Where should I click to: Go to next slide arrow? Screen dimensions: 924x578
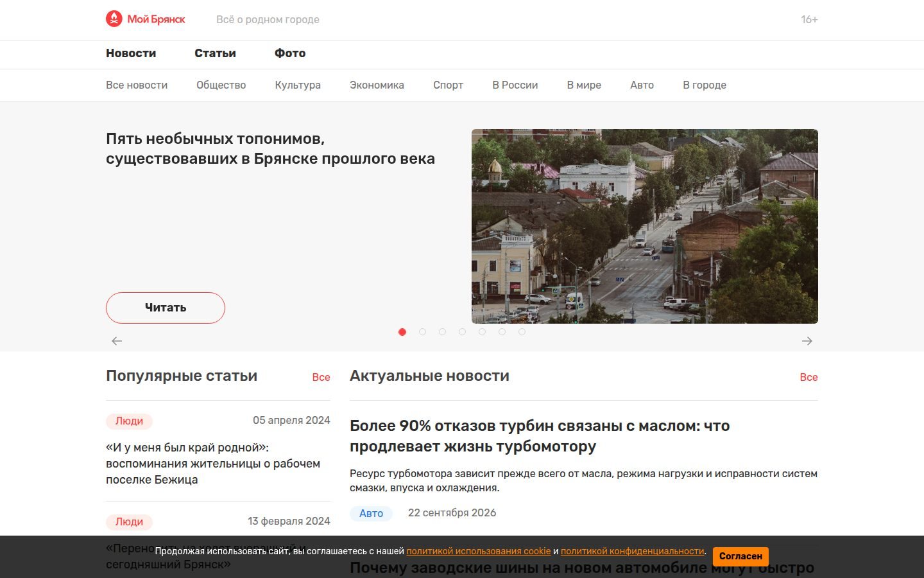807,341
